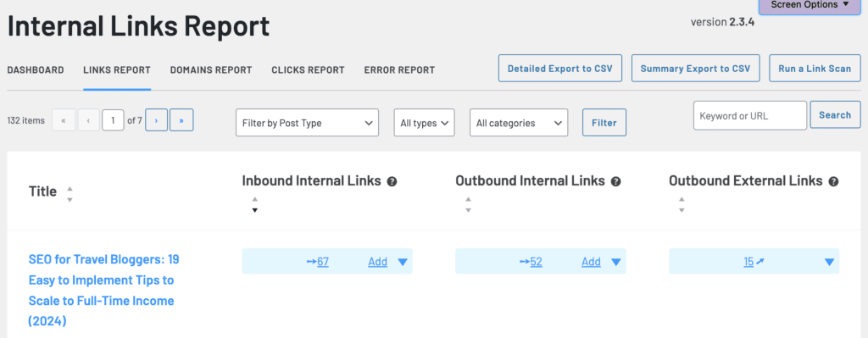Screen dimensions: 868x338
Task: Open help tooltip for Outbound External Links
Action: (x=834, y=181)
